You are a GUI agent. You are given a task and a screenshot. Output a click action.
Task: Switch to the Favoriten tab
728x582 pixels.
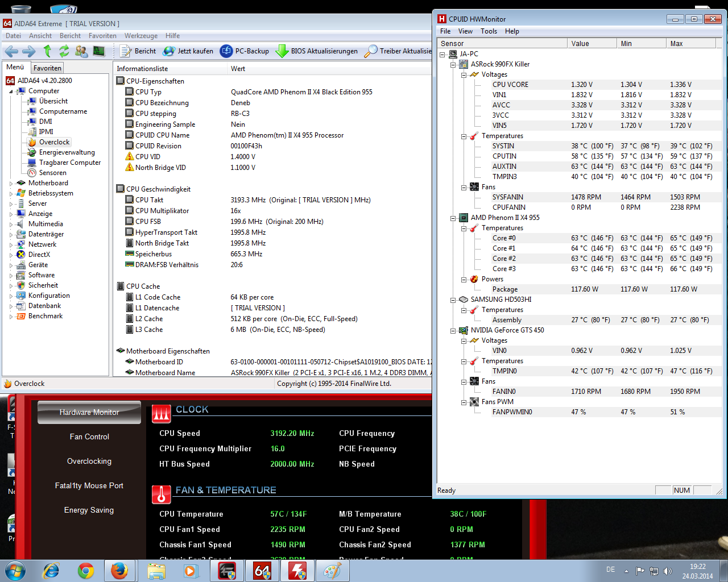(x=47, y=68)
